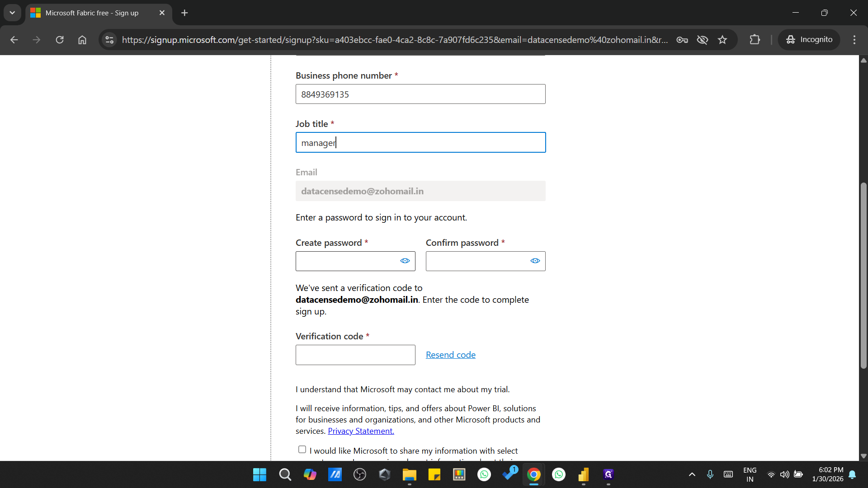Reveal the Confirm password field text
Screen dimensions: 868x488
tap(535, 261)
